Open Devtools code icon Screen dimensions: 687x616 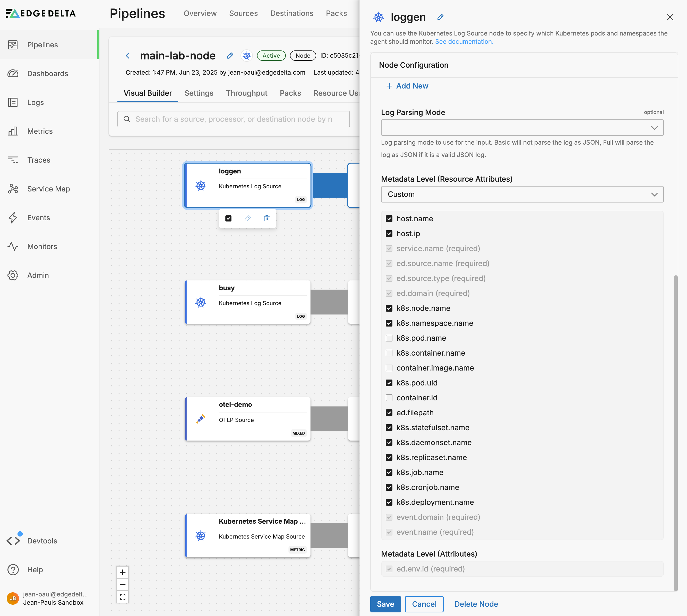13,541
